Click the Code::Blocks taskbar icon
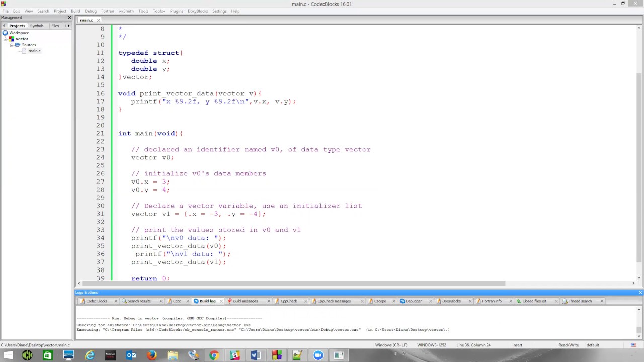Image resolution: width=644 pixels, height=362 pixels. [x=276, y=355]
